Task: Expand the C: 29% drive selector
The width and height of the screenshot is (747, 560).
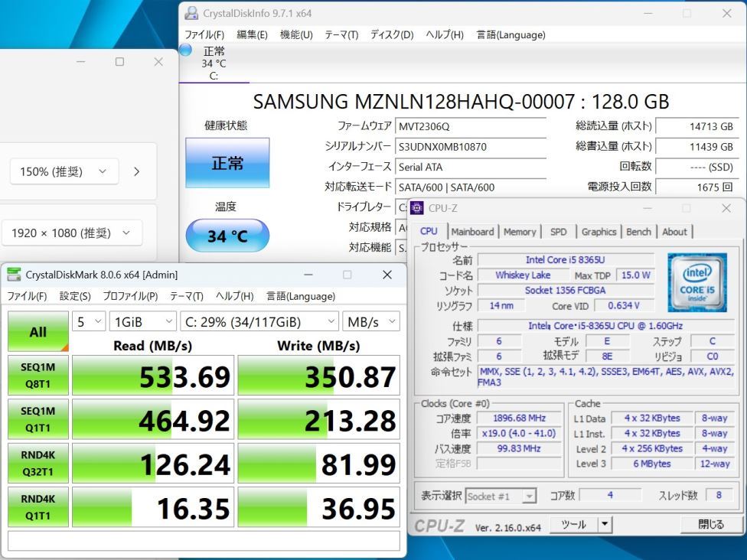Action: click(x=259, y=322)
